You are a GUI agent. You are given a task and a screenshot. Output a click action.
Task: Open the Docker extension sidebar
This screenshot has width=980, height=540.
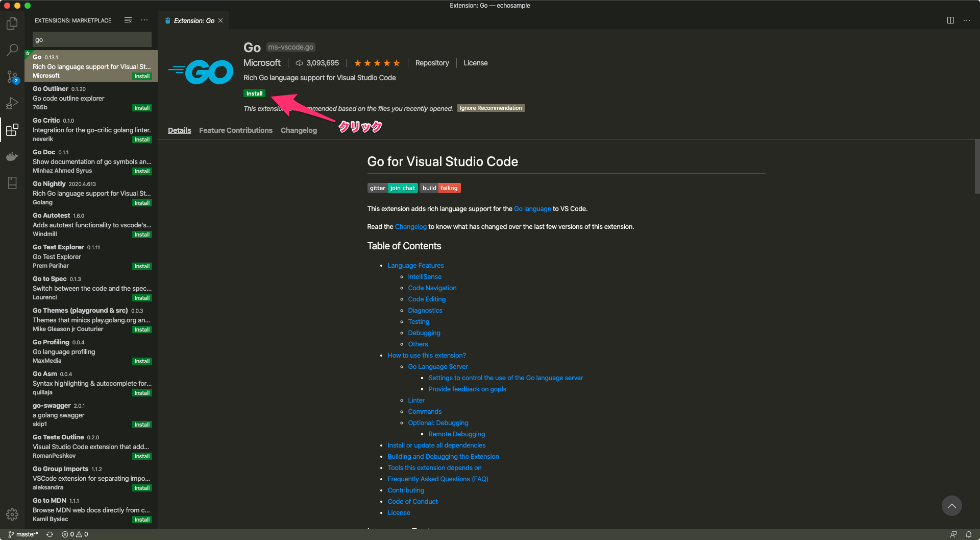tap(12, 156)
